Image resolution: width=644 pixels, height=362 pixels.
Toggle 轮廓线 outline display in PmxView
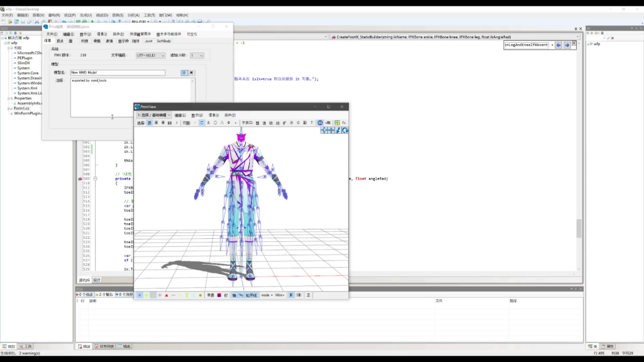click(x=252, y=295)
